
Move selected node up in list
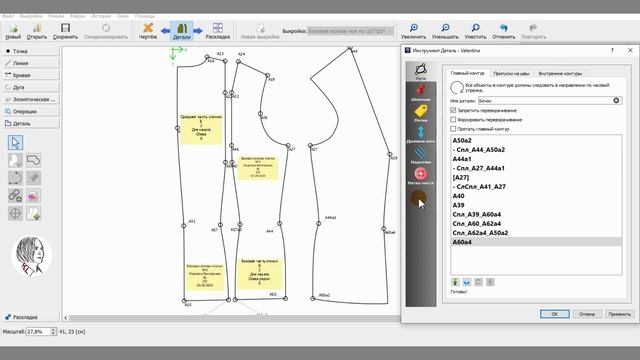tap(467, 282)
